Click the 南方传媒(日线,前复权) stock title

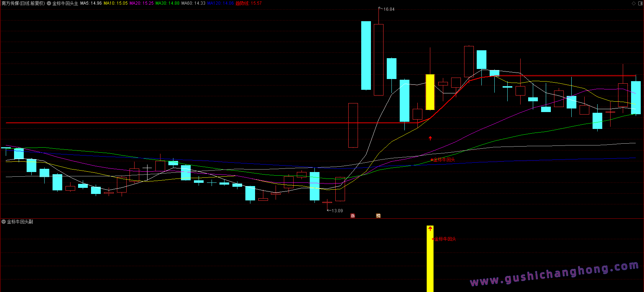23,3
